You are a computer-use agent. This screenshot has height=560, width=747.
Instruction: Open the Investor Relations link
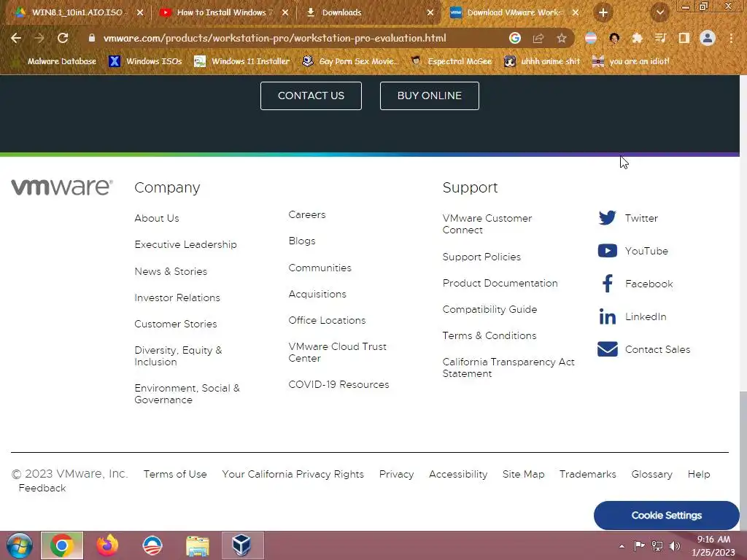[177, 297]
